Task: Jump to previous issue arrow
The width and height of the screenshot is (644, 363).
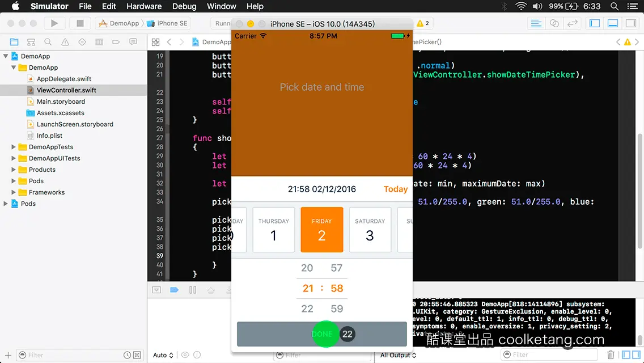Action: tap(618, 42)
